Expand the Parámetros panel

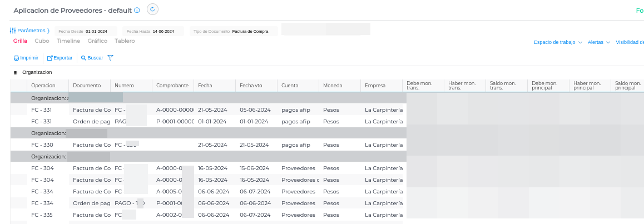[29, 31]
